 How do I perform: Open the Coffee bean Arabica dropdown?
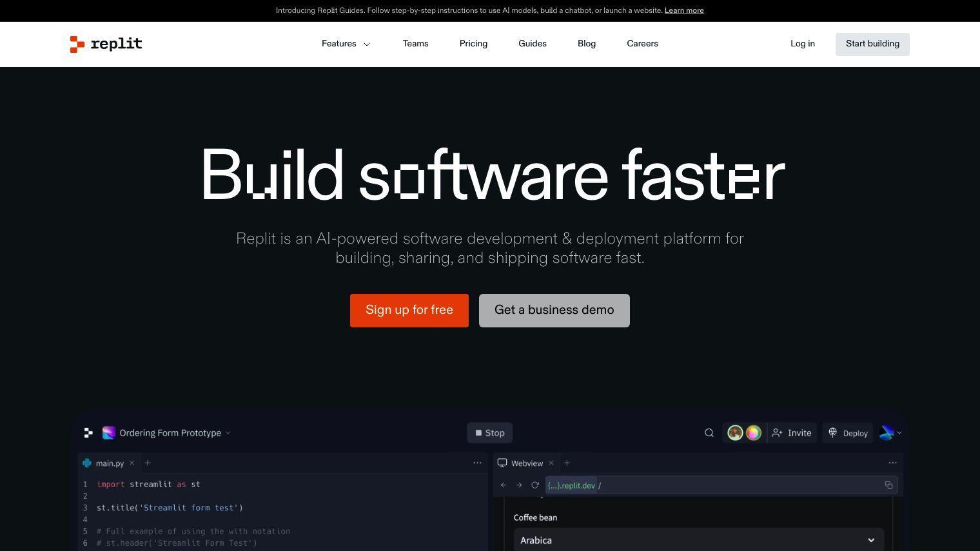point(698,540)
